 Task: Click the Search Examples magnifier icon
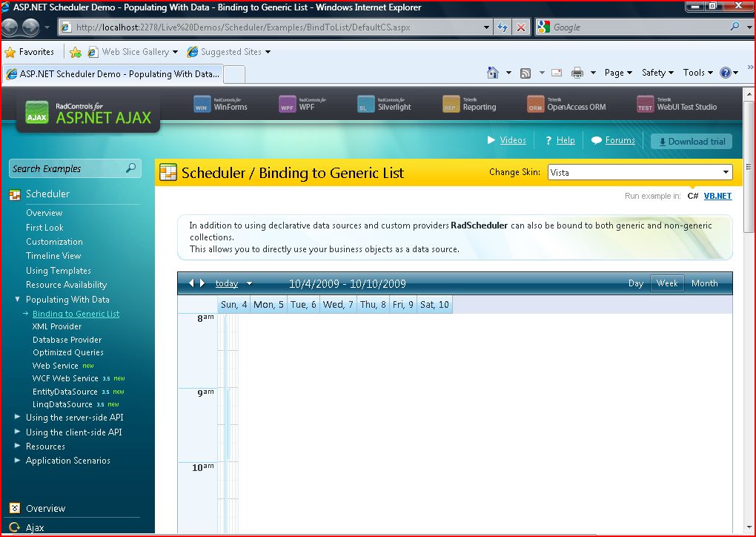(130, 168)
